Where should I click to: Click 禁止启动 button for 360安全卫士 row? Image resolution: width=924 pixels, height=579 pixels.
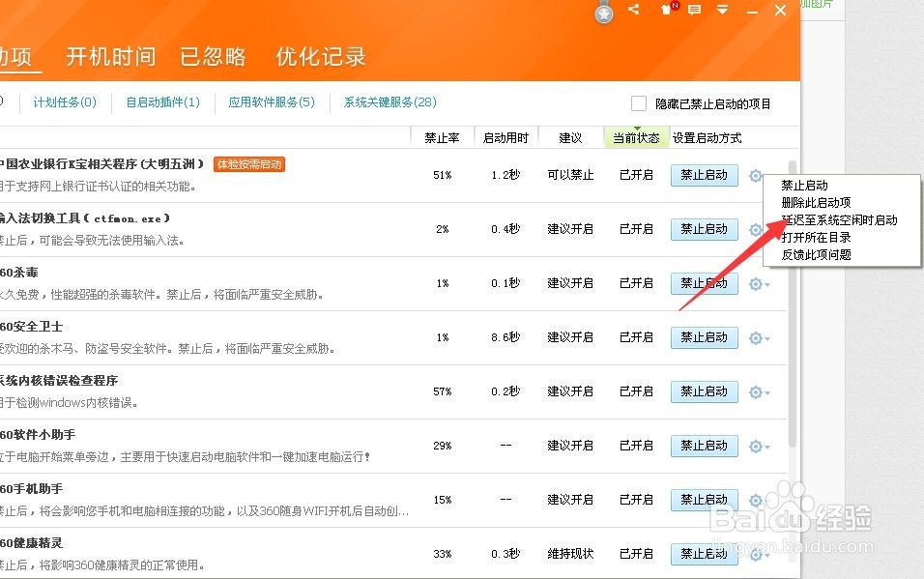click(x=705, y=338)
